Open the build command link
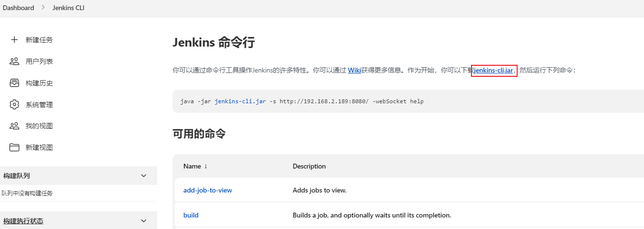This screenshot has width=644, height=229. 191,215
